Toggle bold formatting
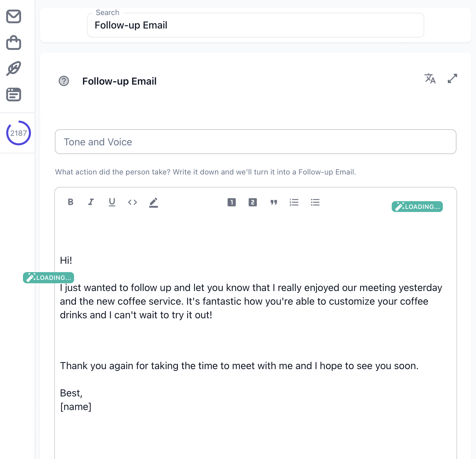Image resolution: width=476 pixels, height=459 pixels. (x=71, y=202)
